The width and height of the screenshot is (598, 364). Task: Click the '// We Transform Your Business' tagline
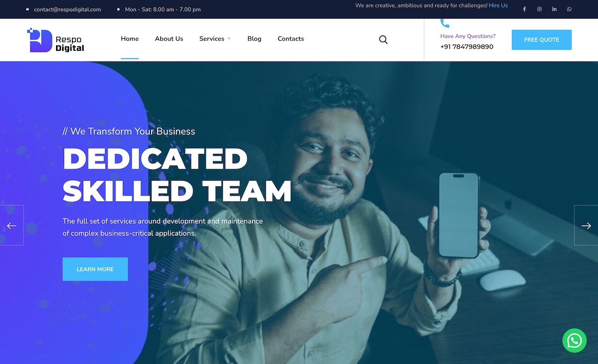point(129,131)
